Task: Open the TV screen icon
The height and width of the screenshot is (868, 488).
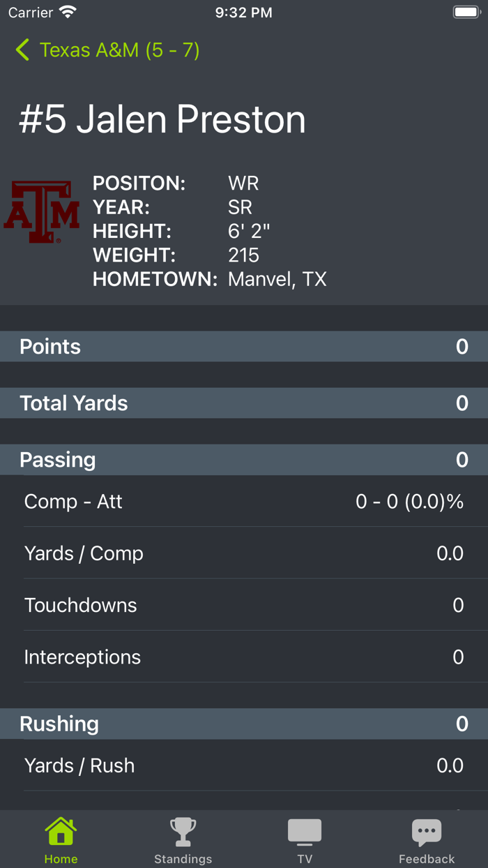Action: (305, 830)
